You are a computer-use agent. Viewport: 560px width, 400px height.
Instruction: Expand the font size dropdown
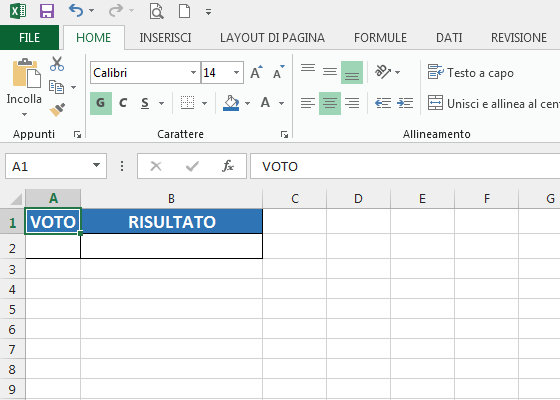pyautogui.click(x=236, y=72)
